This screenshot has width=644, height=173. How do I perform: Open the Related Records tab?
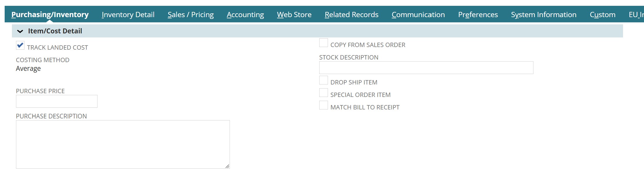(352, 15)
